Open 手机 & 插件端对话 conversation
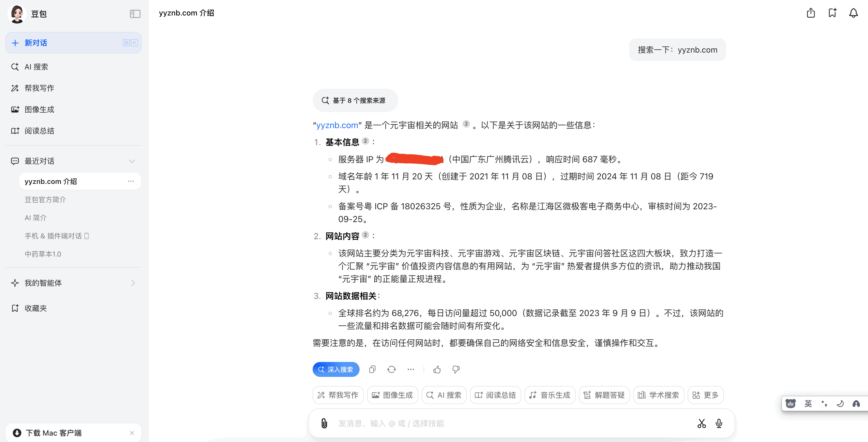 click(x=57, y=236)
